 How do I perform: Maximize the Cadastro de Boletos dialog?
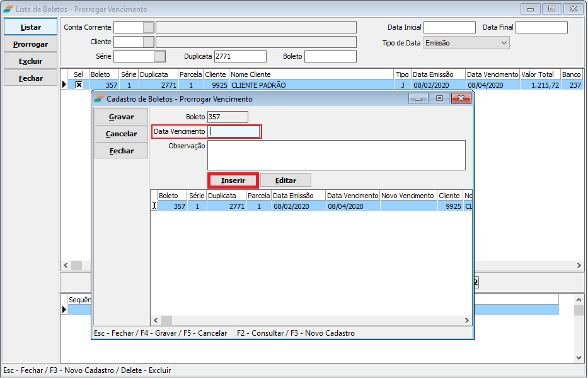click(439, 98)
